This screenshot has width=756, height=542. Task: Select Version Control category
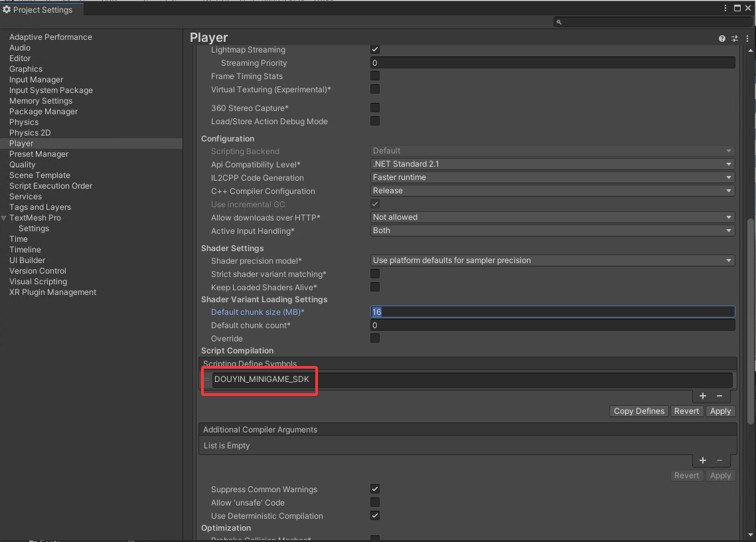click(x=38, y=271)
